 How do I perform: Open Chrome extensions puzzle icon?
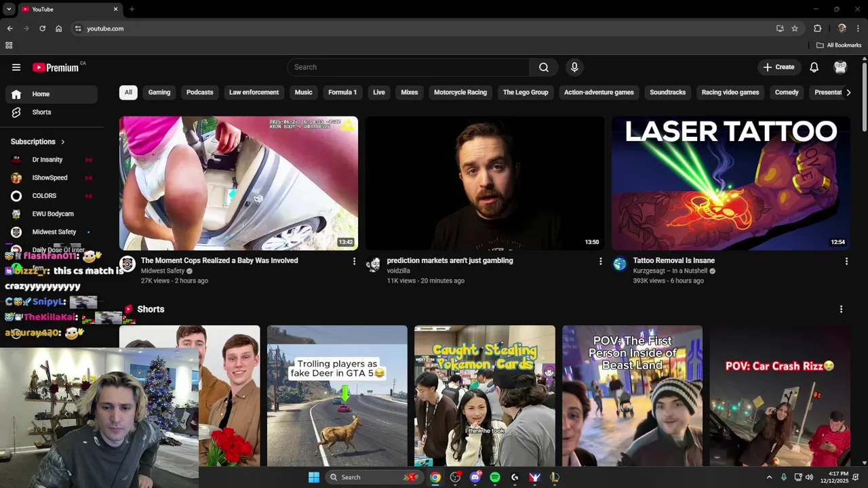pyautogui.click(x=817, y=28)
